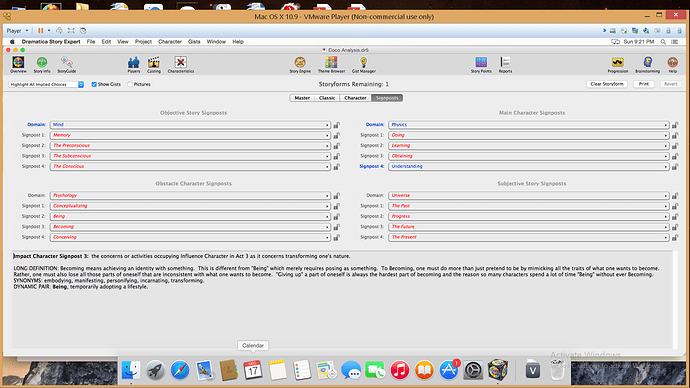Click the Clear Storyform button
Image resolution: width=690 pixels, height=388 pixels.
(607, 84)
